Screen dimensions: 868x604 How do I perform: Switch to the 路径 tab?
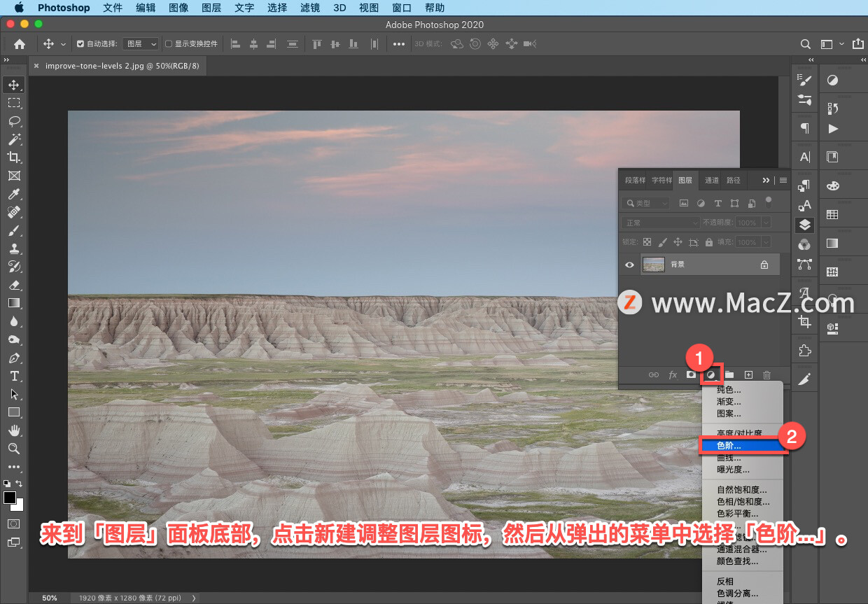[x=733, y=180]
